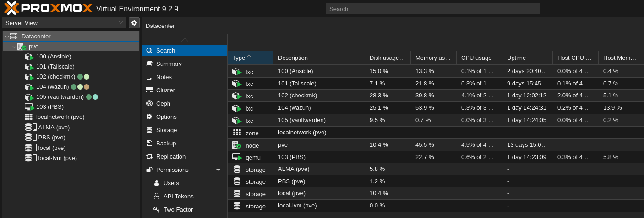
Task: Click the 5.8 % disk usage cell for ALMA
Action: tap(387, 169)
